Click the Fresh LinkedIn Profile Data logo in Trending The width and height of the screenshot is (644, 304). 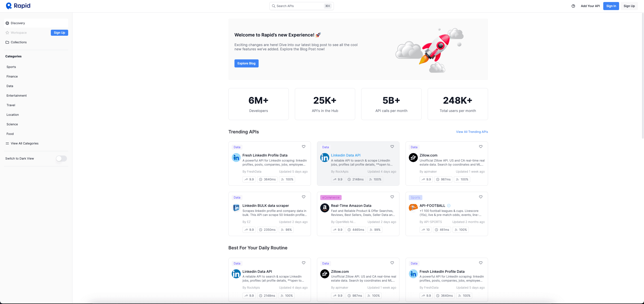(236, 158)
